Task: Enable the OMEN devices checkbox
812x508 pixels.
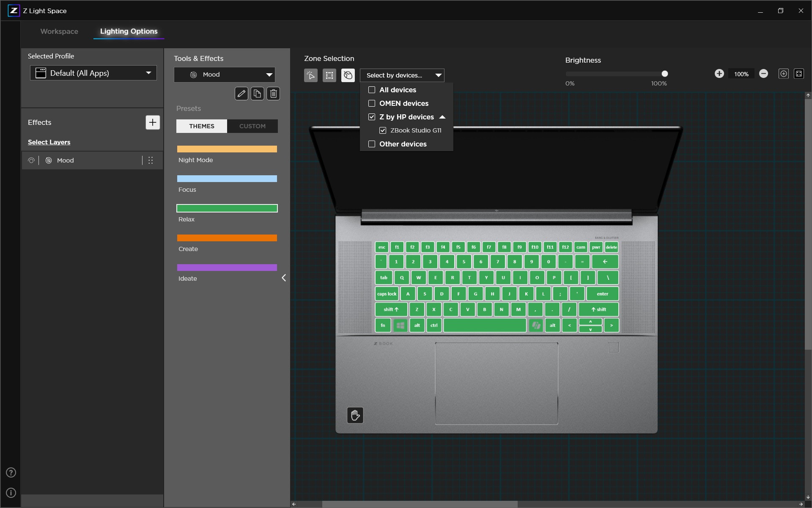Action: click(372, 103)
